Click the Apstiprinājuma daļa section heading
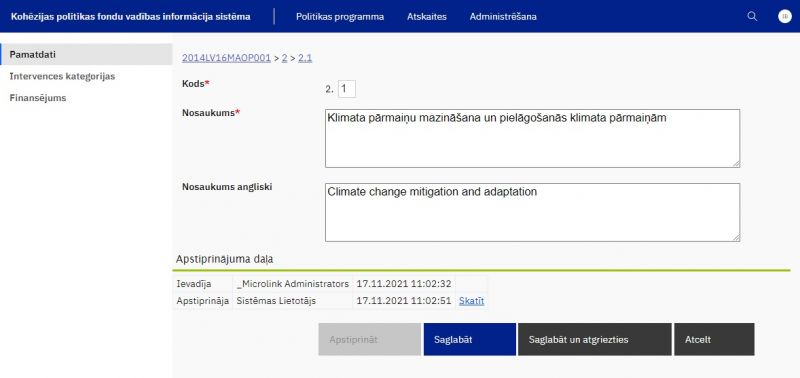The image size is (800, 378). (x=224, y=259)
